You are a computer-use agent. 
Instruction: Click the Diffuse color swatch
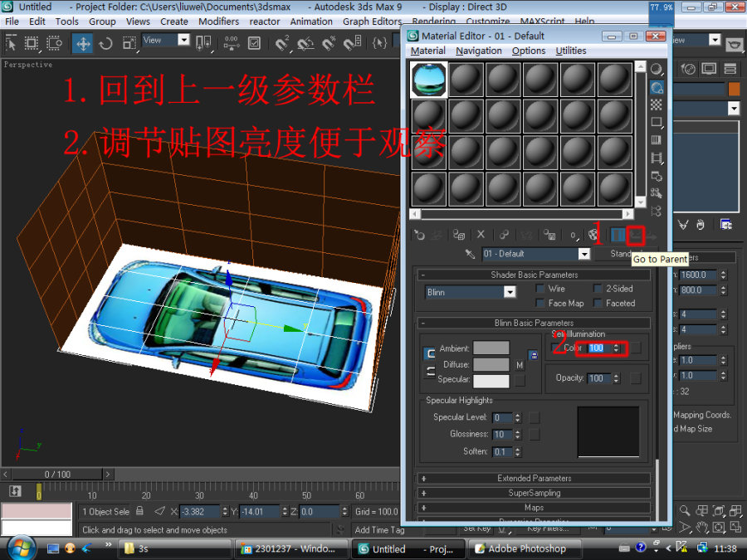[x=491, y=365]
